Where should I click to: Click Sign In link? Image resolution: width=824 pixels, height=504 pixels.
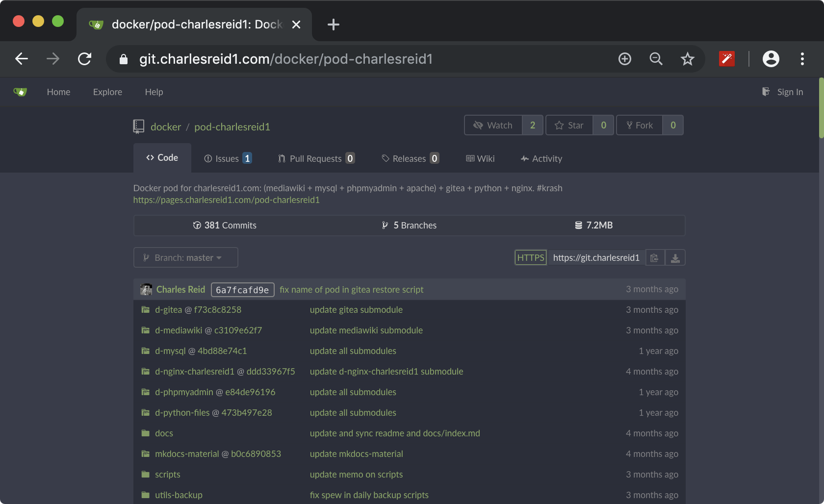783,92
